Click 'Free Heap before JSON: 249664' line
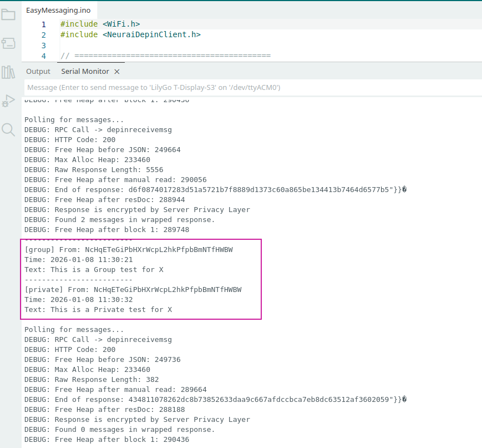This screenshot has width=482, height=448. 103,149
